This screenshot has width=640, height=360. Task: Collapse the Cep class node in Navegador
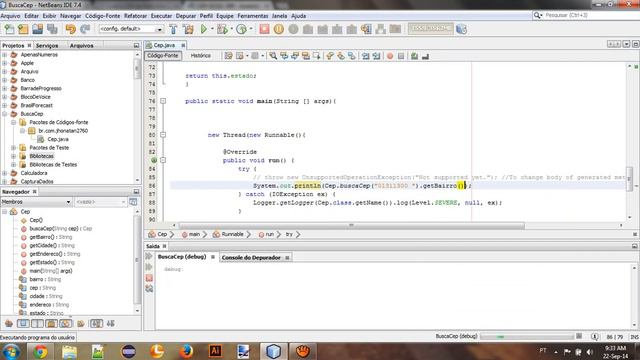(x=4, y=211)
